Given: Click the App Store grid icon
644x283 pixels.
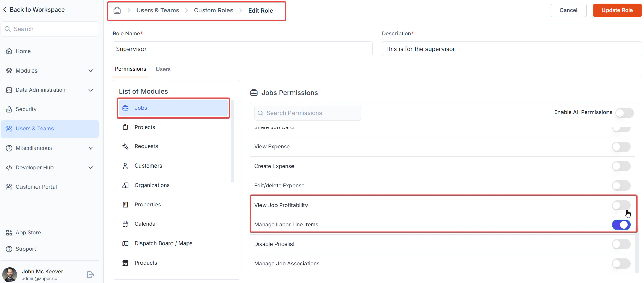Looking at the screenshot, I should tap(9, 233).
